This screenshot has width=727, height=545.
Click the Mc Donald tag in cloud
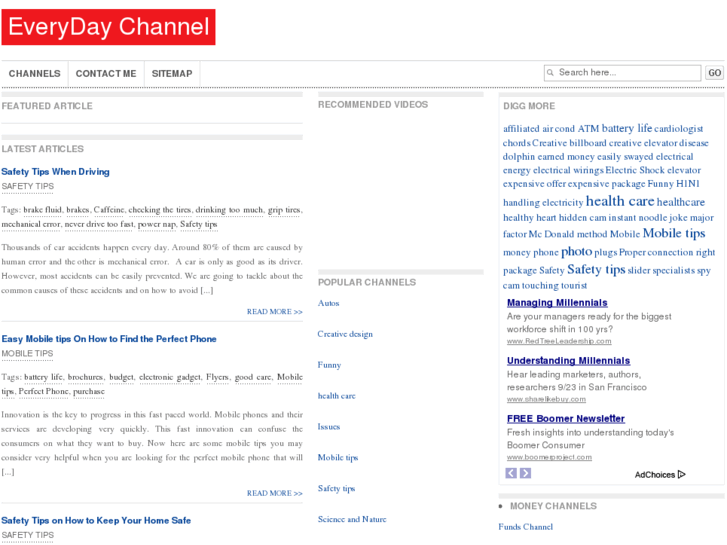551,234
